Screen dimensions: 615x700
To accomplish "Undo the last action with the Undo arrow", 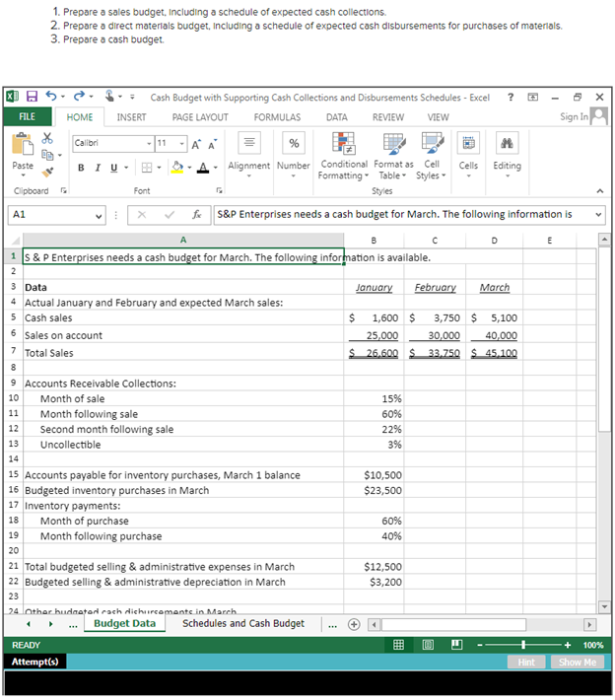I will click(51, 96).
